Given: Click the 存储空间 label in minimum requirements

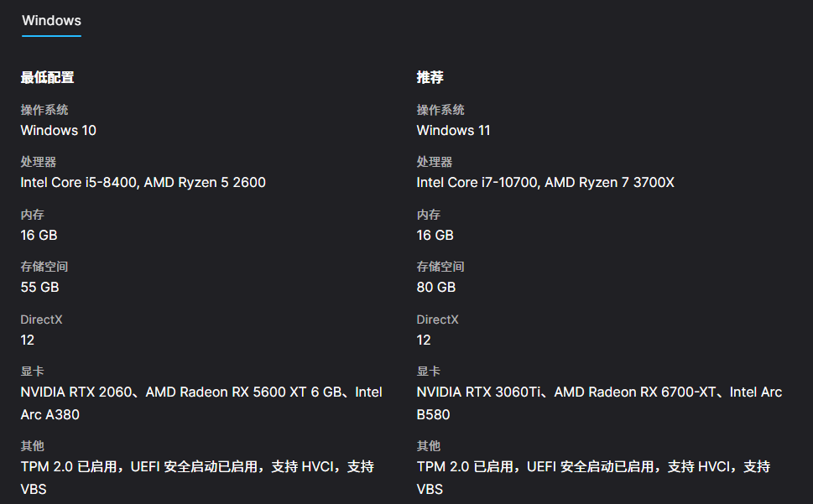Looking at the screenshot, I should pos(44,267).
